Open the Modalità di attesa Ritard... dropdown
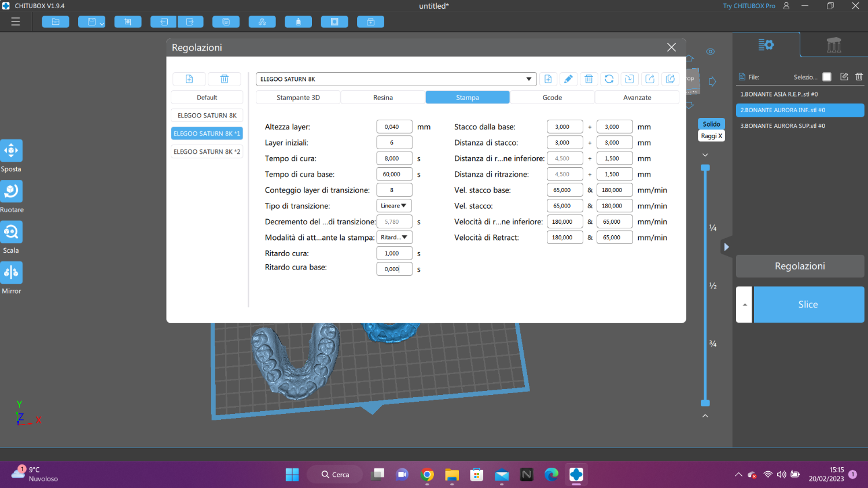Viewport: 868px width, 488px height. [394, 238]
